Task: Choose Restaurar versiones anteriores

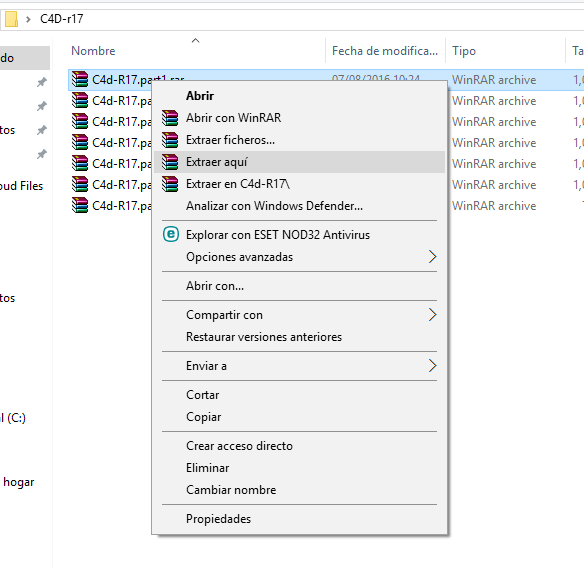Action: pos(299,337)
